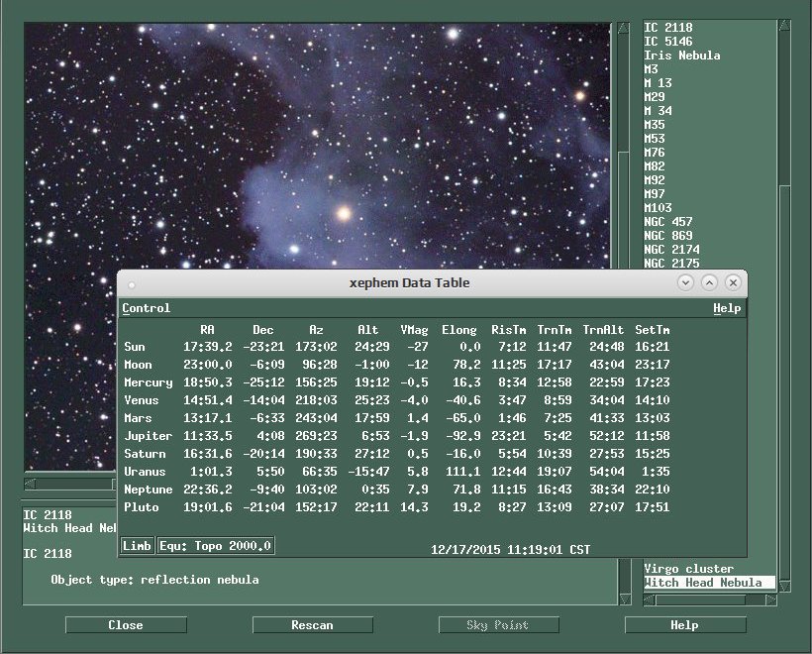Click the date and time status text
Screen dimensions: 812x654
click(511, 549)
